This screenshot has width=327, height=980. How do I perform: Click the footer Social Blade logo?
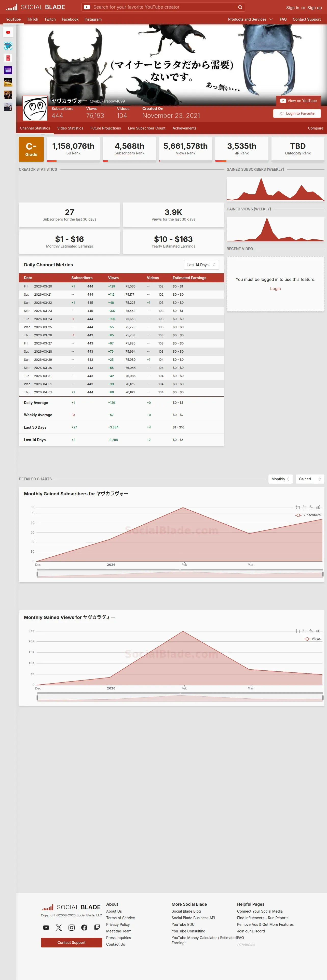(71, 907)
